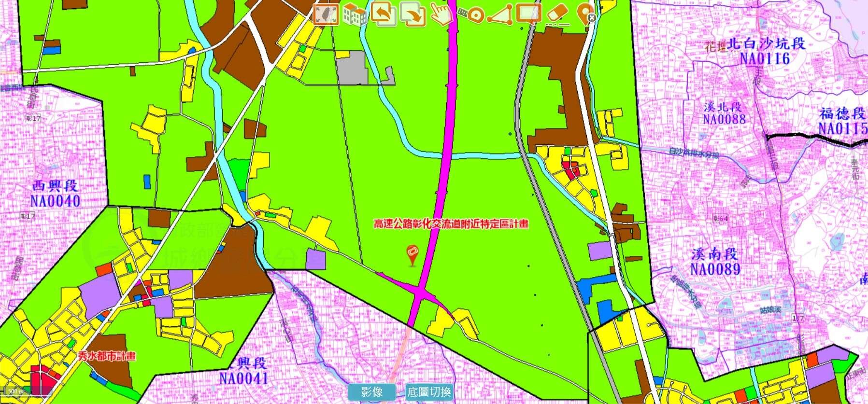Click the 高速公路彰化交流道附近特定區計畫 label

451,224
